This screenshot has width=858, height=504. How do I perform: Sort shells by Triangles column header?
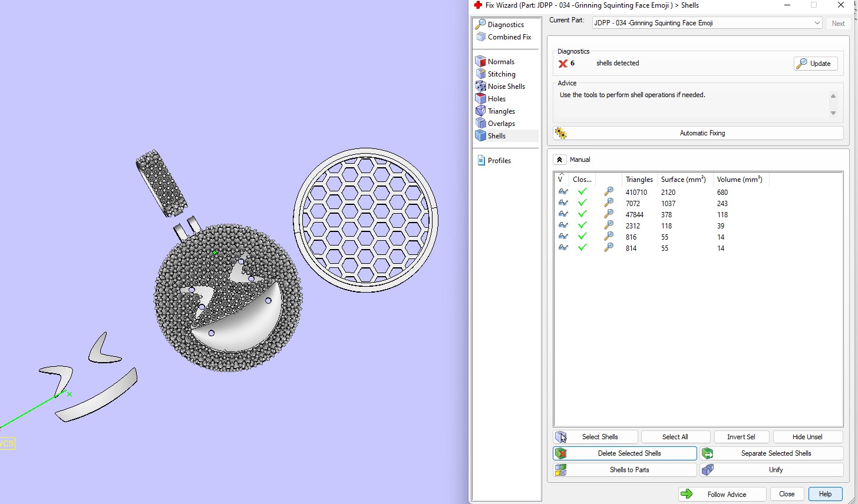639,179
